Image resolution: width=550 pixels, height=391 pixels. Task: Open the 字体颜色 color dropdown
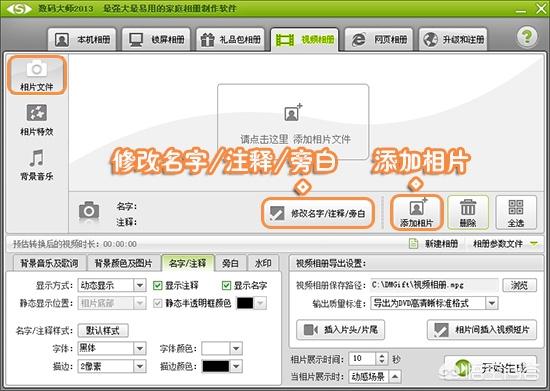pos(236,348)
